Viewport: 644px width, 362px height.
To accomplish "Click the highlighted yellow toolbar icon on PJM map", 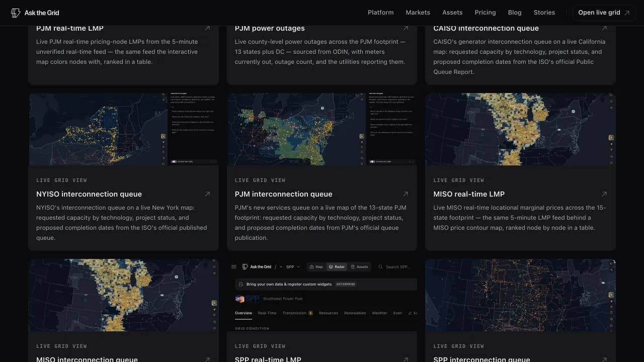I will point(362,136).
